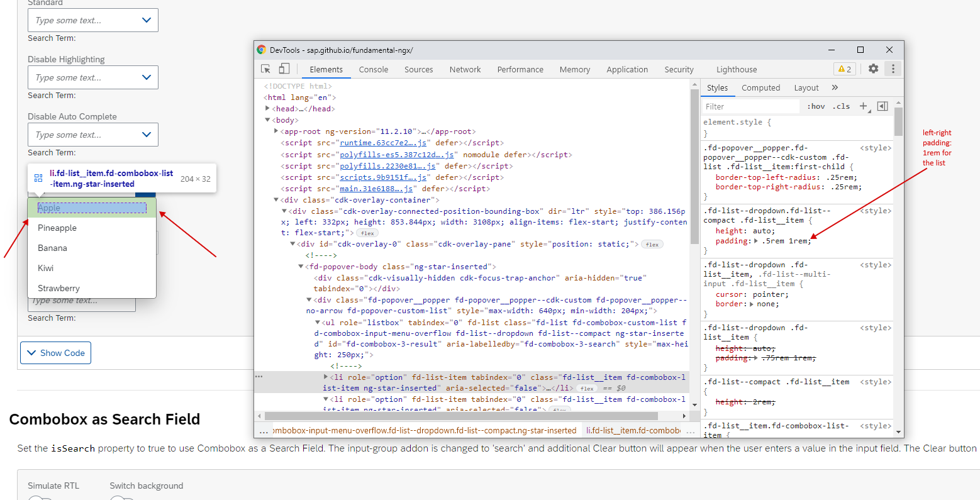Screen dimensions: 980x500
Task: Open the Disable Highlighting combobox dropdown arrow
Action: click(147, 77)
